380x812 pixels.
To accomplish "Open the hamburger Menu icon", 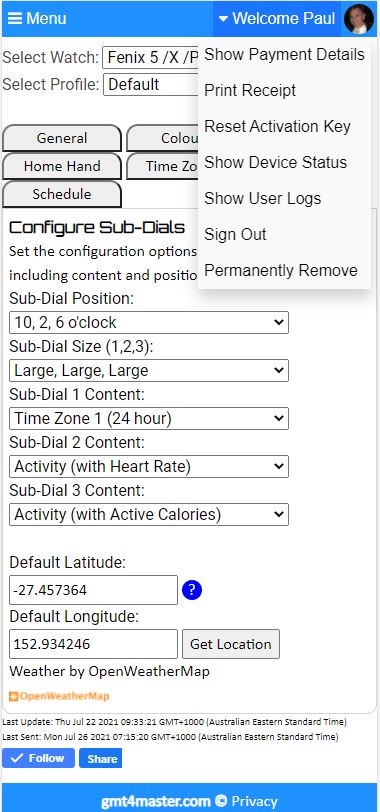I will [15, 19].
